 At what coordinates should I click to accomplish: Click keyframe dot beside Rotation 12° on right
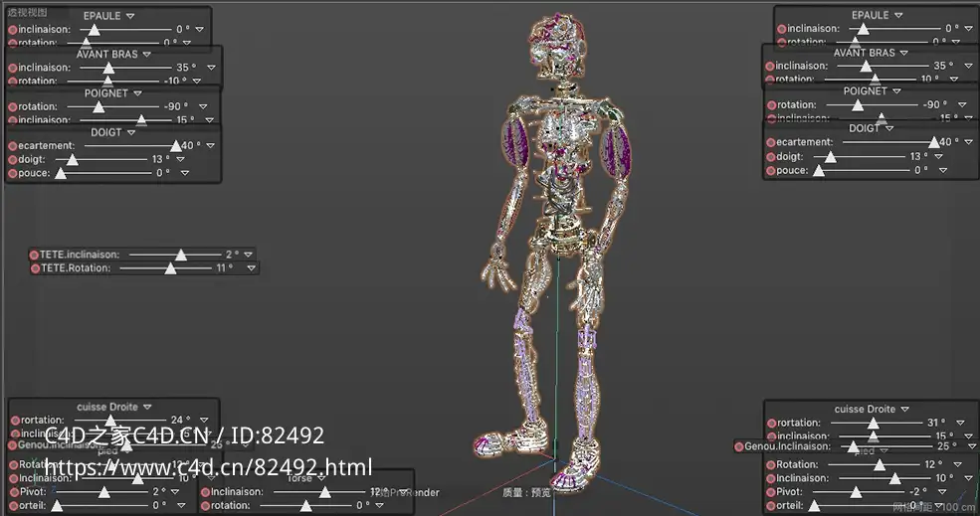pos(771,465)
